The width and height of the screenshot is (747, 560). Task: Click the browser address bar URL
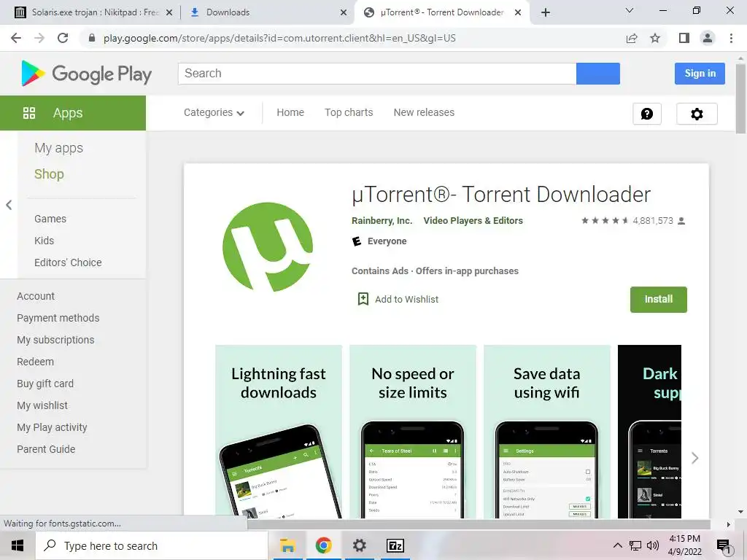279,38
